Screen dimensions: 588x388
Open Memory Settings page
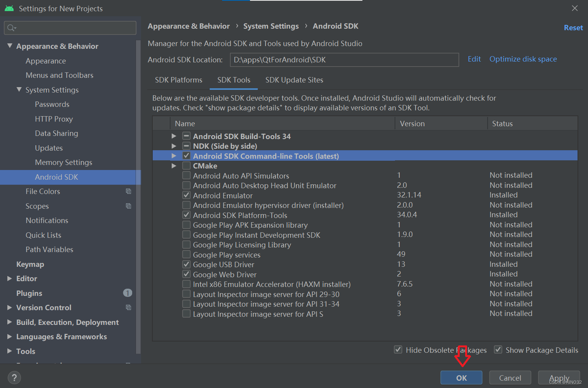pyautogui.click(x=64, y=162)
